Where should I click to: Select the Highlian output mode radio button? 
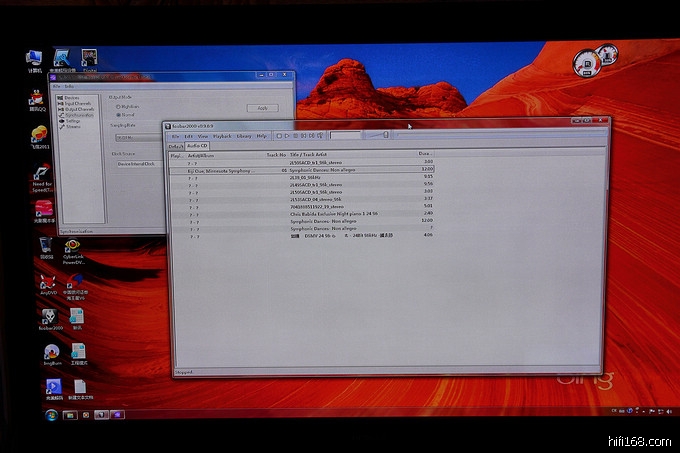(119, 104)
